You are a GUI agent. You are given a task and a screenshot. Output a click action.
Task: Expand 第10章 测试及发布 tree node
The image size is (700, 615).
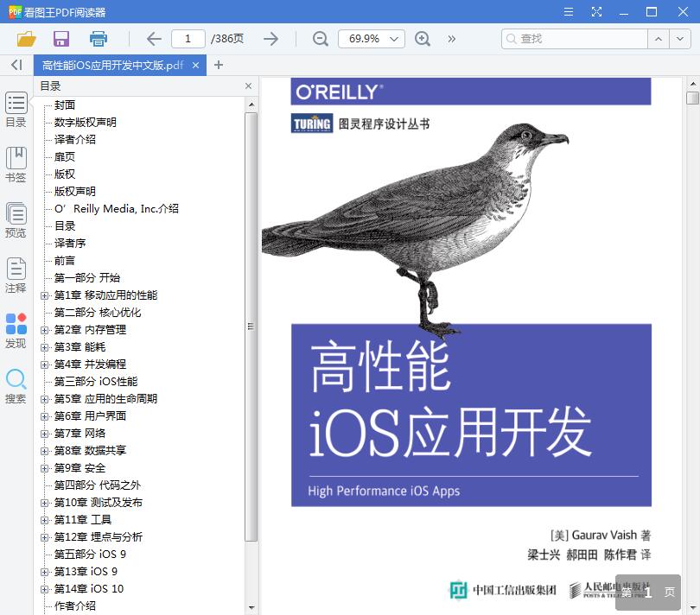[x=44, y=503]
